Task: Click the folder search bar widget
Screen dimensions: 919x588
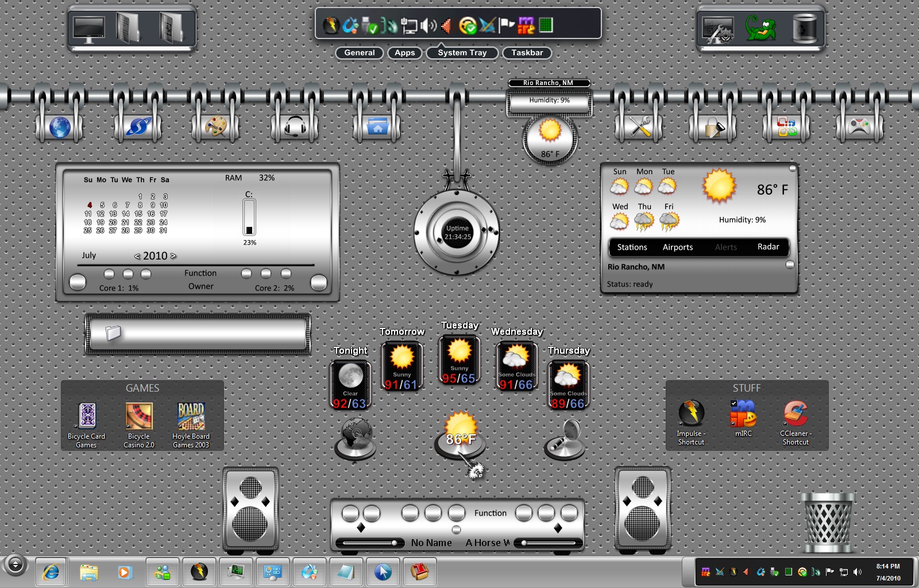Action: pos(198,334)
